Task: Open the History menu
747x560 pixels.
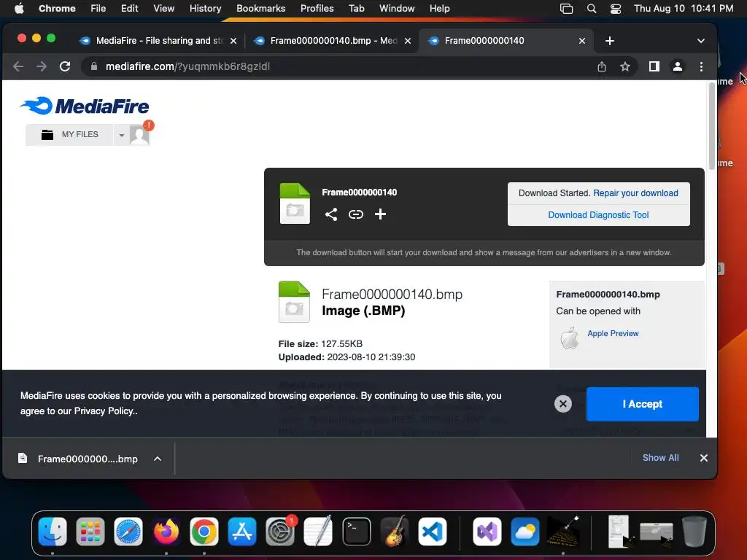Action: coord(205,9)
